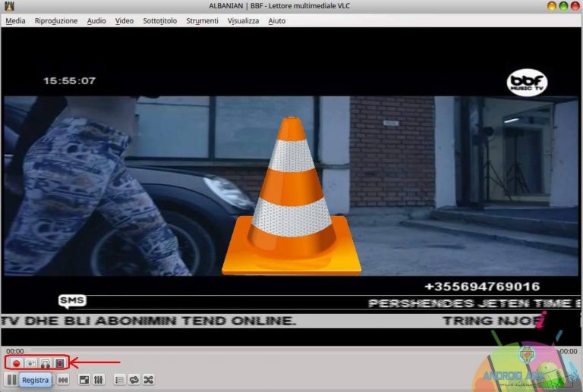Open the Aiuto menu
The image size is (583, 392).
click(276, 20)
